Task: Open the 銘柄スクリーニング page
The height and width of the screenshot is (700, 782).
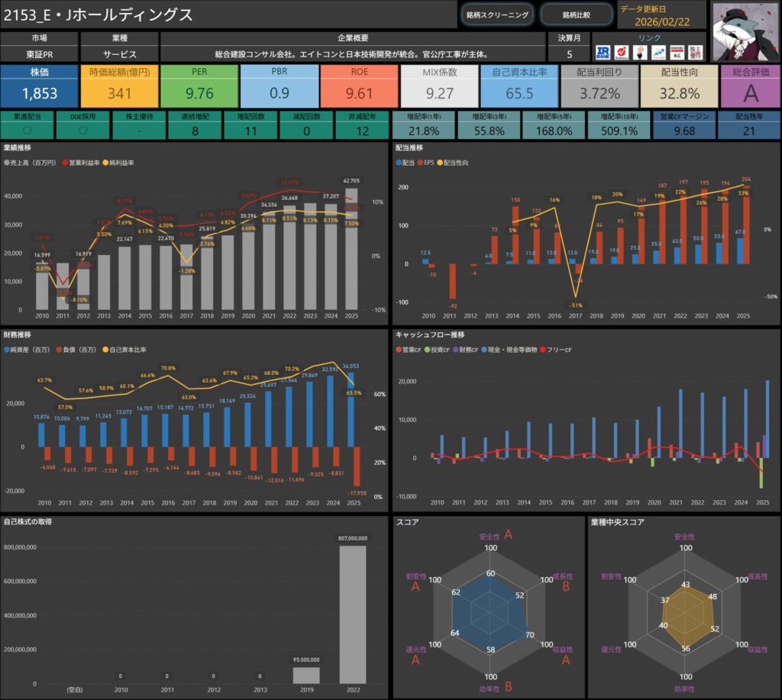Action: (x=496, y=15)
